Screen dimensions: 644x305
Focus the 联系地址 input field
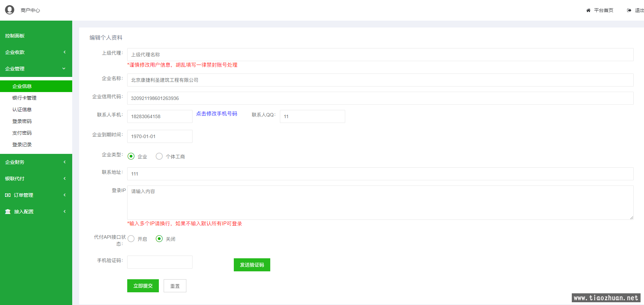pyautogui.click(x=380, y=174)
